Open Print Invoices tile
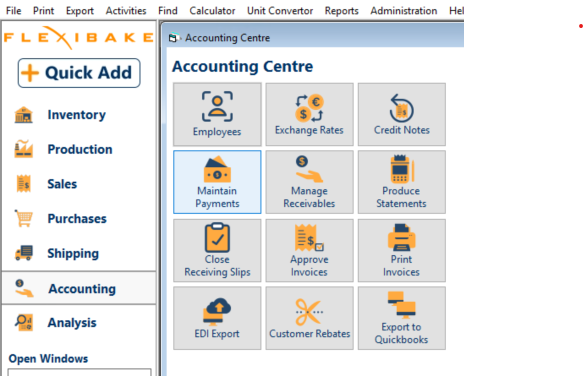This screenshot has width=584, height=376. click(x=402, y=250)
